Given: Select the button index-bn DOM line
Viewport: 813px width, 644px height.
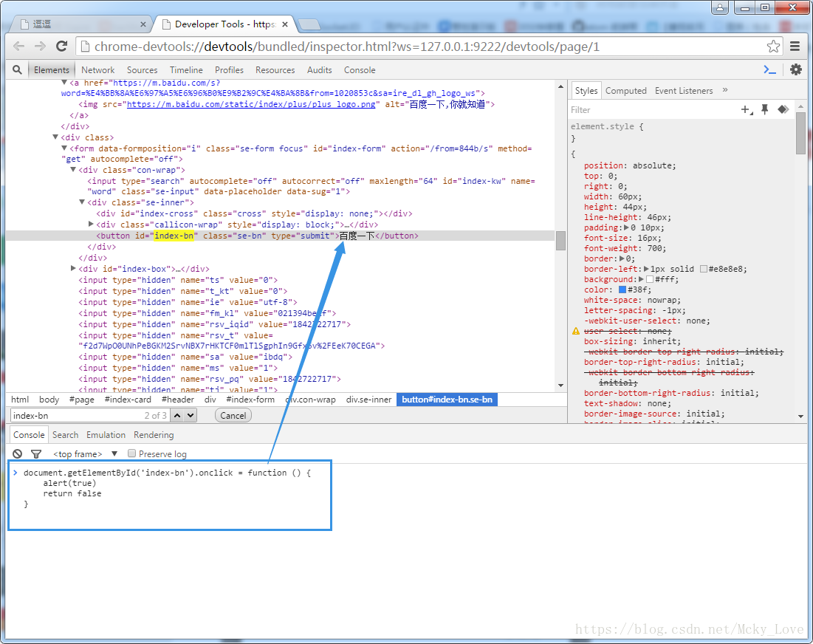Looking at the screenshot, I should [x=280, y=236].
